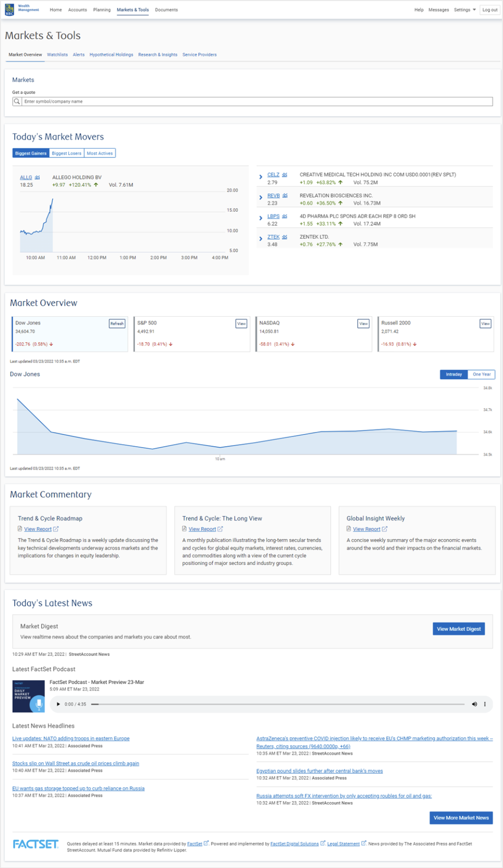Open the Help link
Screen dimensions: 503x868
point(419,10)
